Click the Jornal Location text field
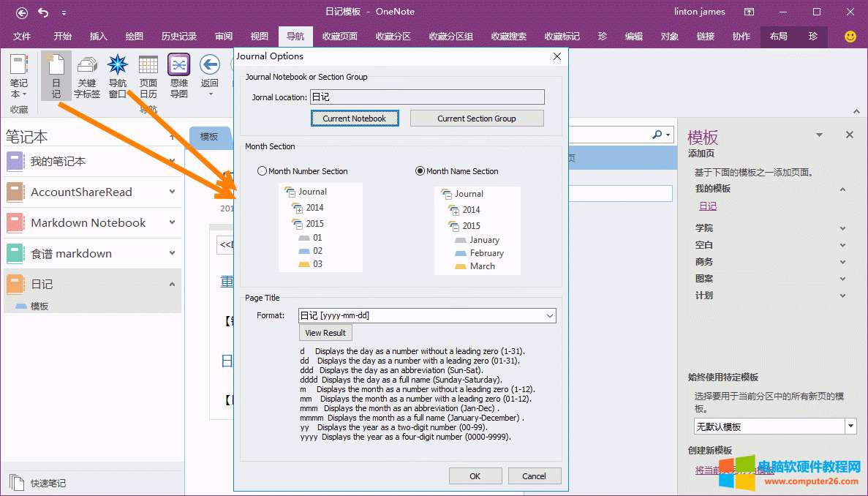The height and width of the screenshot is (496, 868). tap(427, 97)
